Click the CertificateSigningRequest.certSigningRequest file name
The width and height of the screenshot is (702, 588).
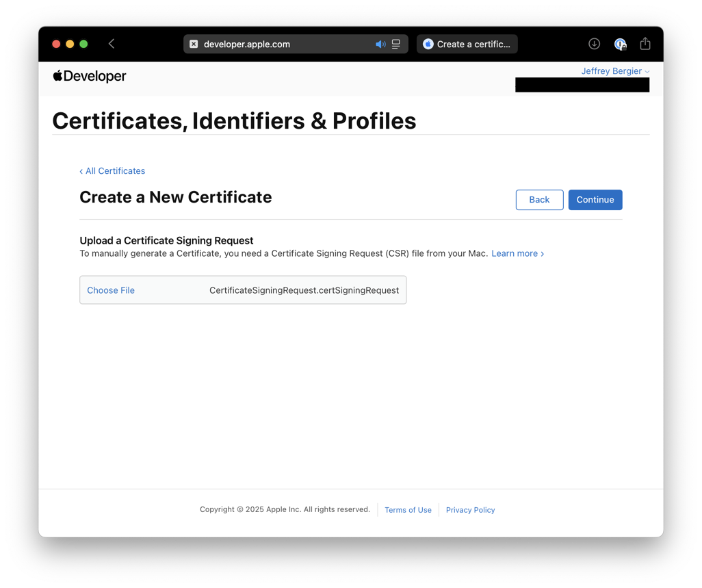304,290
